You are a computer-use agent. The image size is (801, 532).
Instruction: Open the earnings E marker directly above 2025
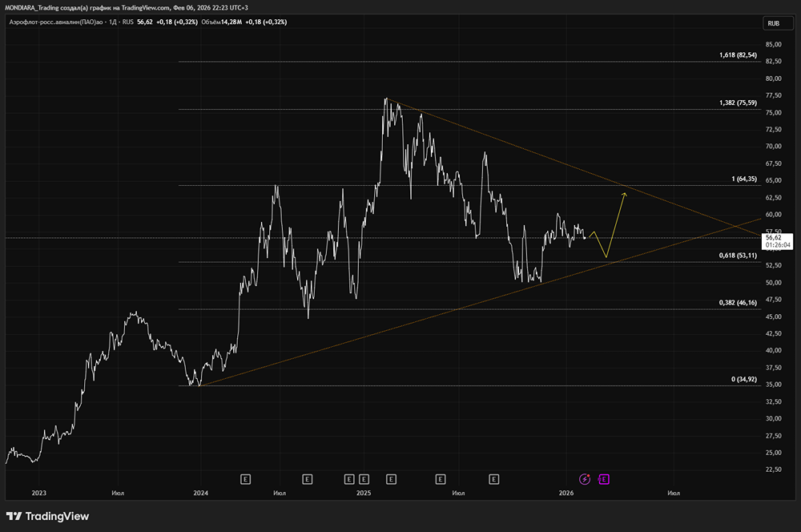[x=364, y=479]
